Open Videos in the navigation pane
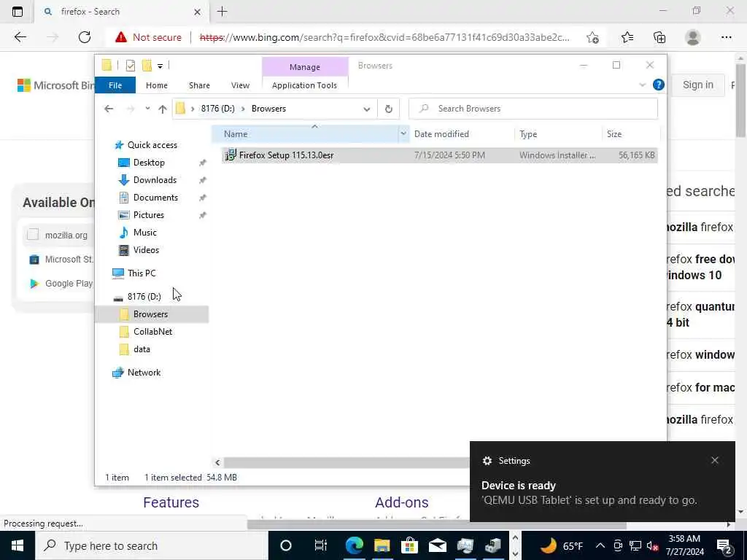 (146, 250)
